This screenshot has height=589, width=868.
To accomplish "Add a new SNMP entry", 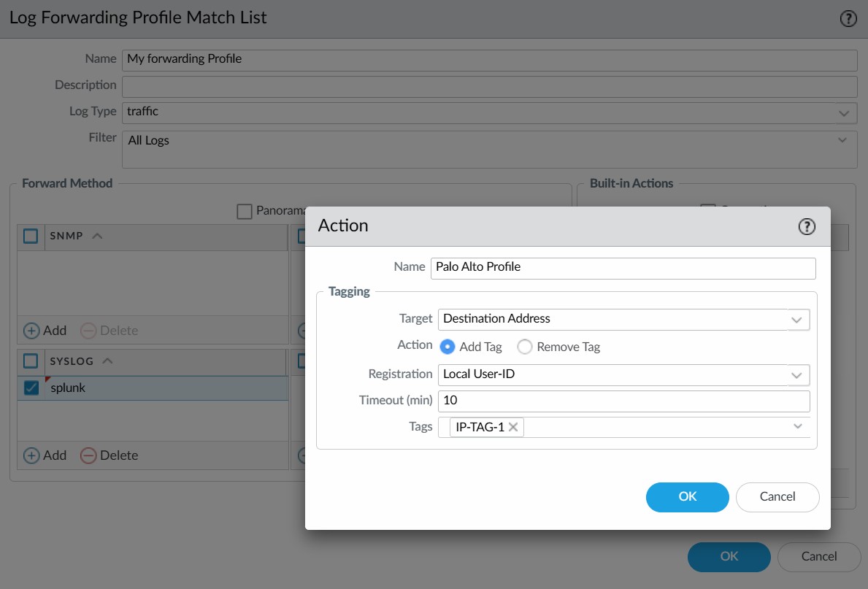I will pos(45,331).
